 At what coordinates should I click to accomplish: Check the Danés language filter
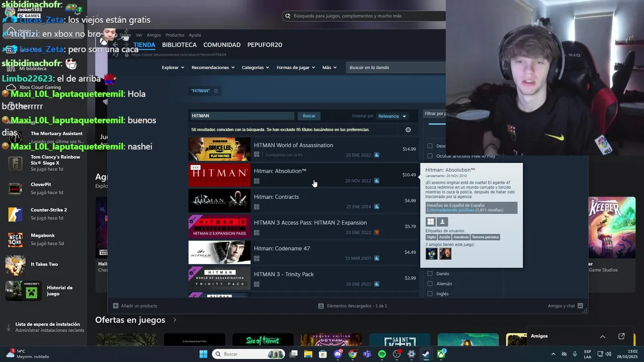click(430, 274)
